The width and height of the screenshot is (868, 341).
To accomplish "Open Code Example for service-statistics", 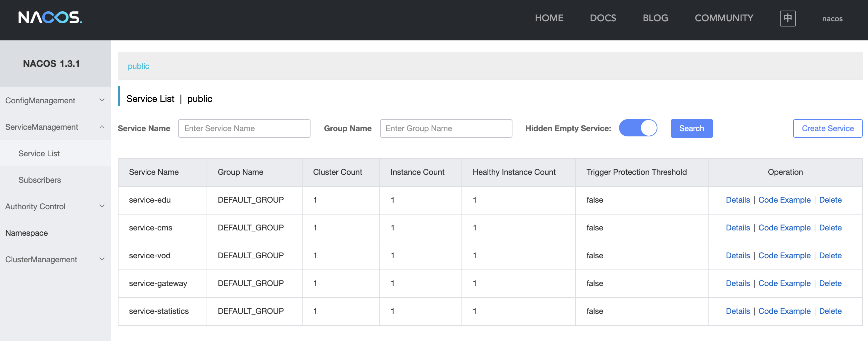I will pos(784,311).
